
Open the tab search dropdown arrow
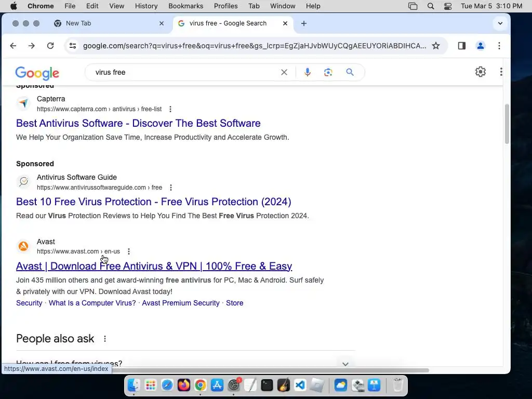(x=500, y=23)
